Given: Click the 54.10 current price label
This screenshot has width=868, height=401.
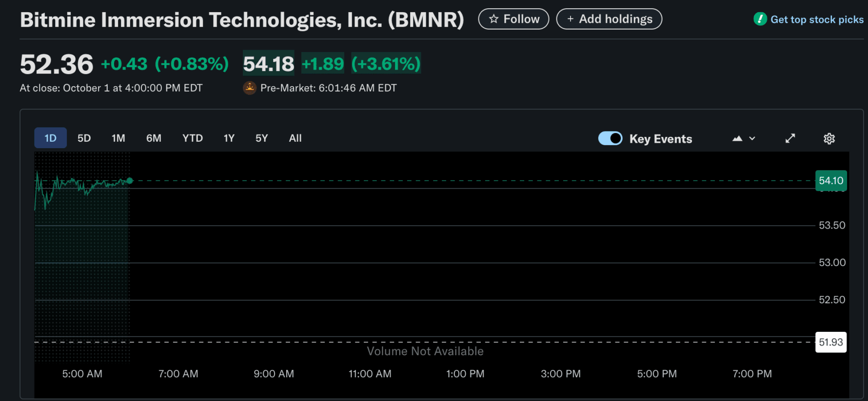Looking at the screenshot, I should click(831, 181).
